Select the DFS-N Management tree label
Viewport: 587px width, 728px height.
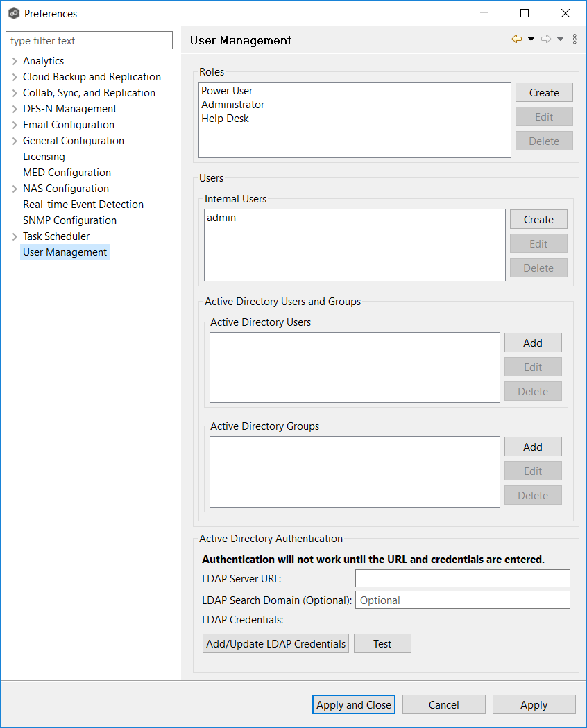coord(69,109)
